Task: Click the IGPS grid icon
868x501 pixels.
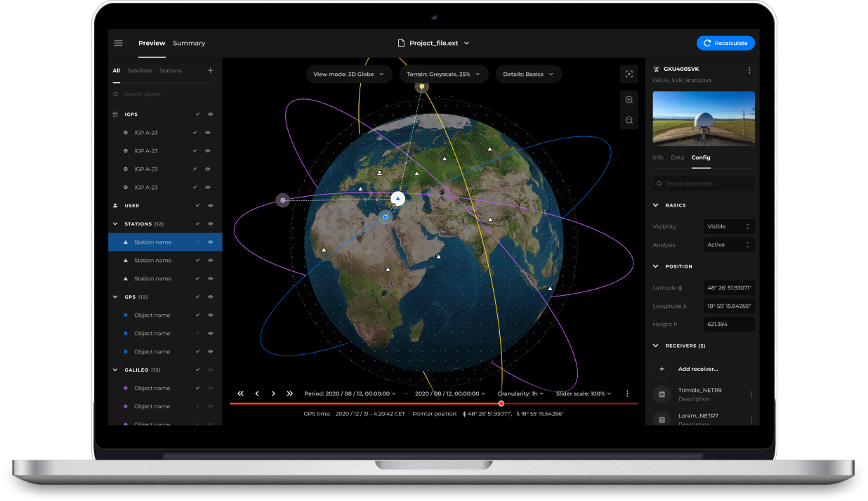Action: (116, 114)
